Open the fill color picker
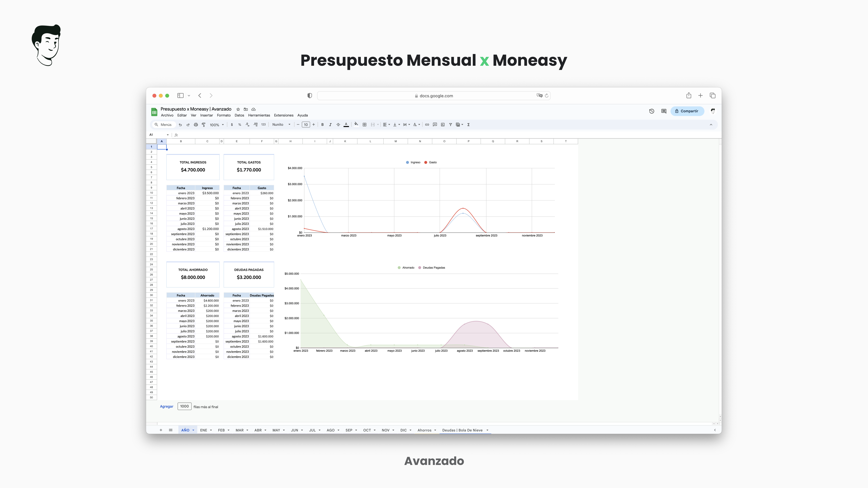Image resolution: width=868 pixels, height=488 pixels. (x=356, y=124)
